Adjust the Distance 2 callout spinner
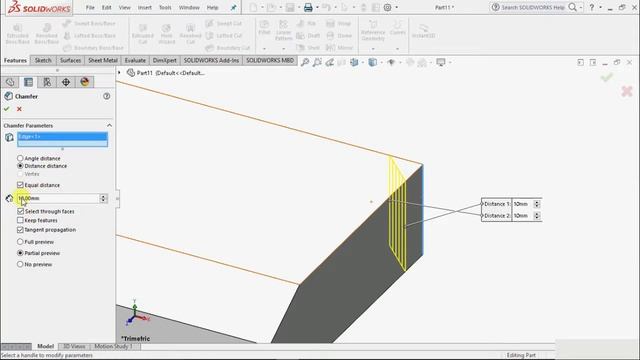 [537, 216]
